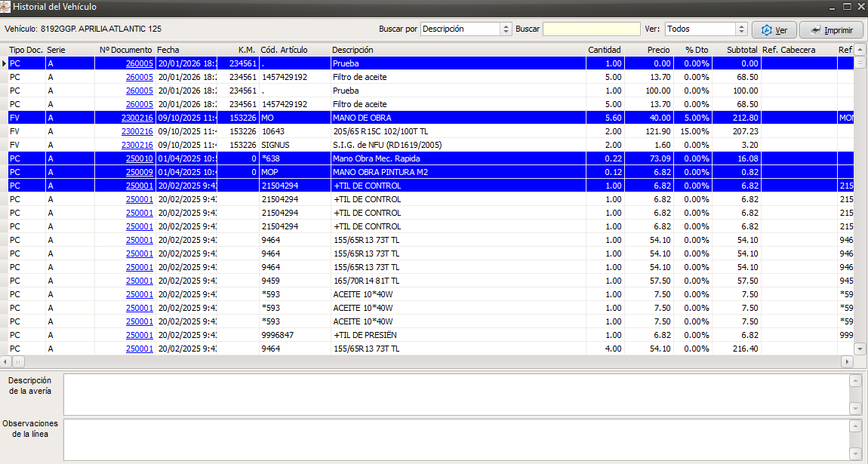This screenshot has height=464, width=868.
Task: Click the table's vertical scrollbar up arrow
Action: click(860, 51)
